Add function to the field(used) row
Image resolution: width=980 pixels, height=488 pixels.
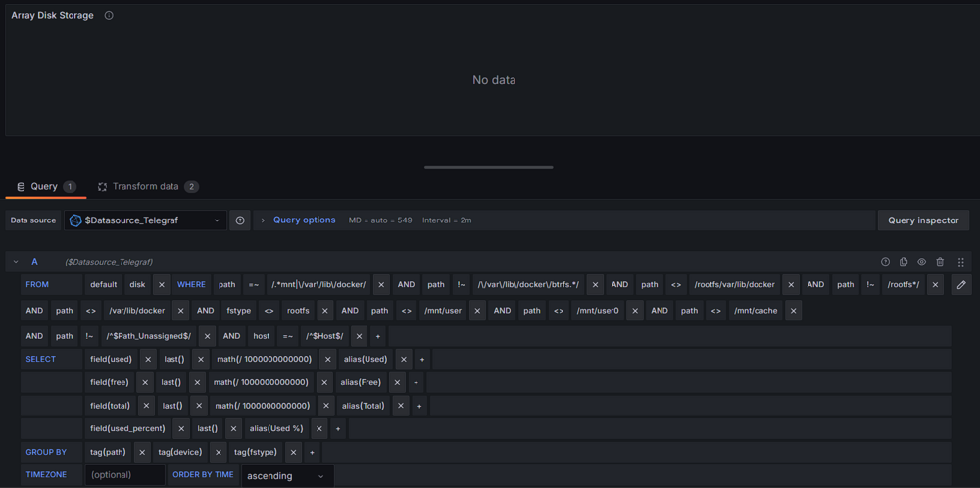coord(422,360)
